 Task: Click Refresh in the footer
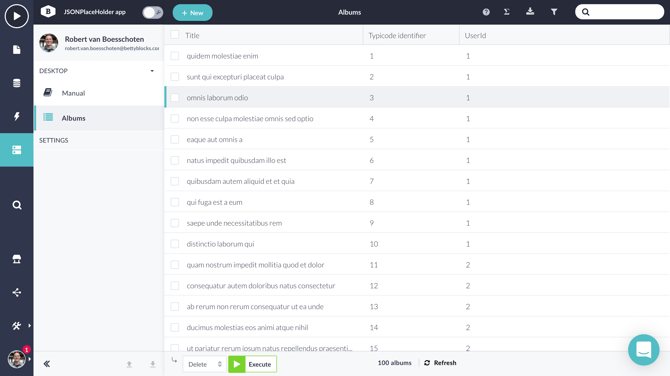(x=440, y=363)
